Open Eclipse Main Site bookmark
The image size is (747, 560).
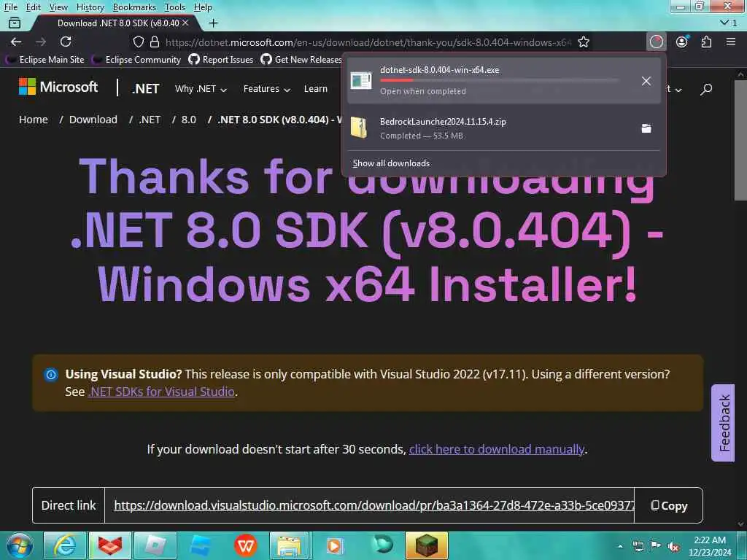tap(44, 60)
